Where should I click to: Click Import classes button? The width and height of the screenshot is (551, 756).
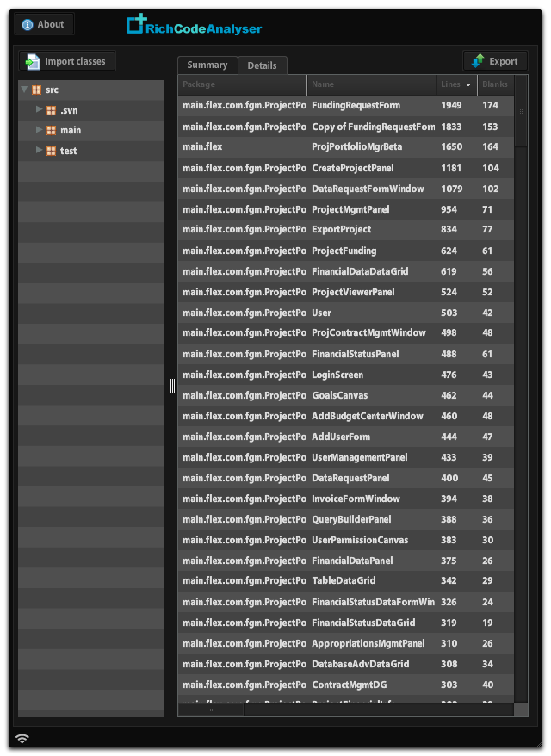click(67, 61)
